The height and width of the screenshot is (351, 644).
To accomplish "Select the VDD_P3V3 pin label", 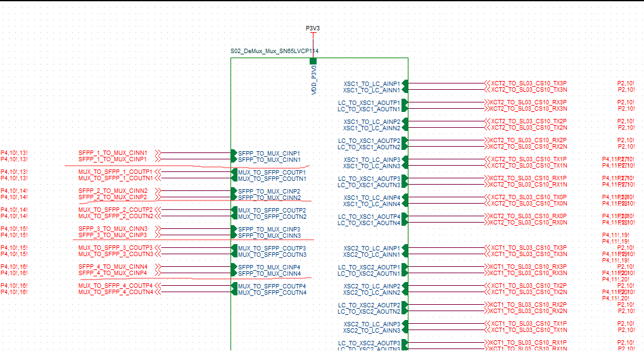I will click(x=314, y=80).
